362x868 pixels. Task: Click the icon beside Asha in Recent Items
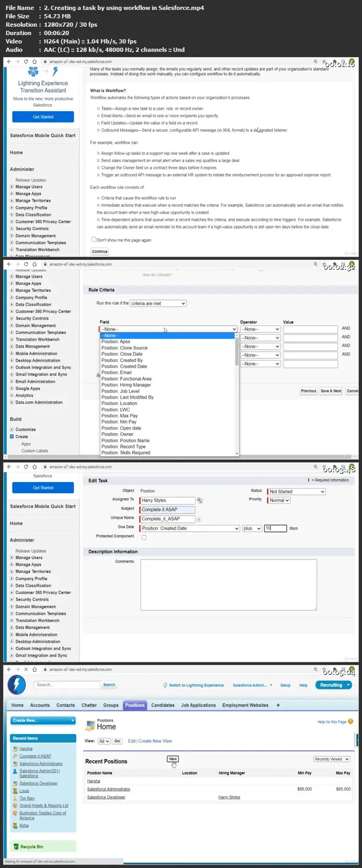tap(15, 826)
